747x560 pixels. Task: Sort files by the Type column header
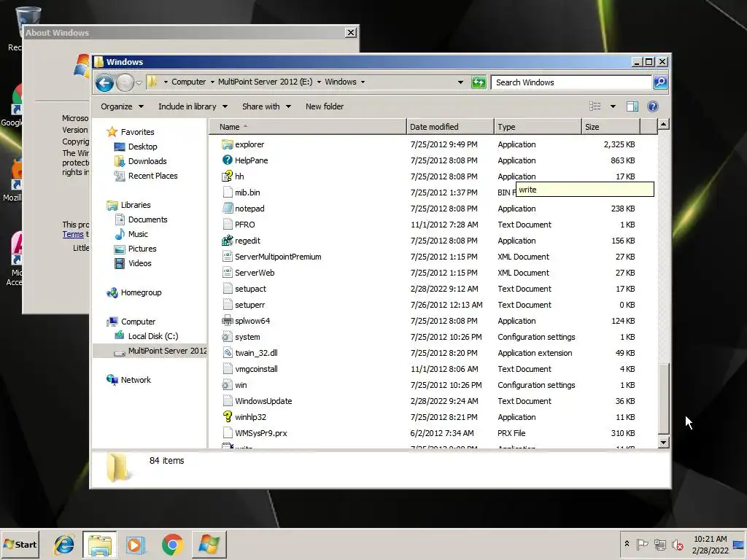tap(538, 127)
